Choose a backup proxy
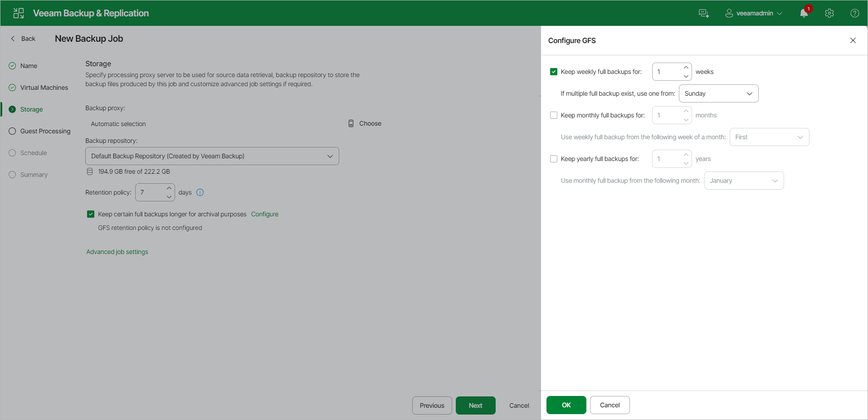 click(365, 123)
